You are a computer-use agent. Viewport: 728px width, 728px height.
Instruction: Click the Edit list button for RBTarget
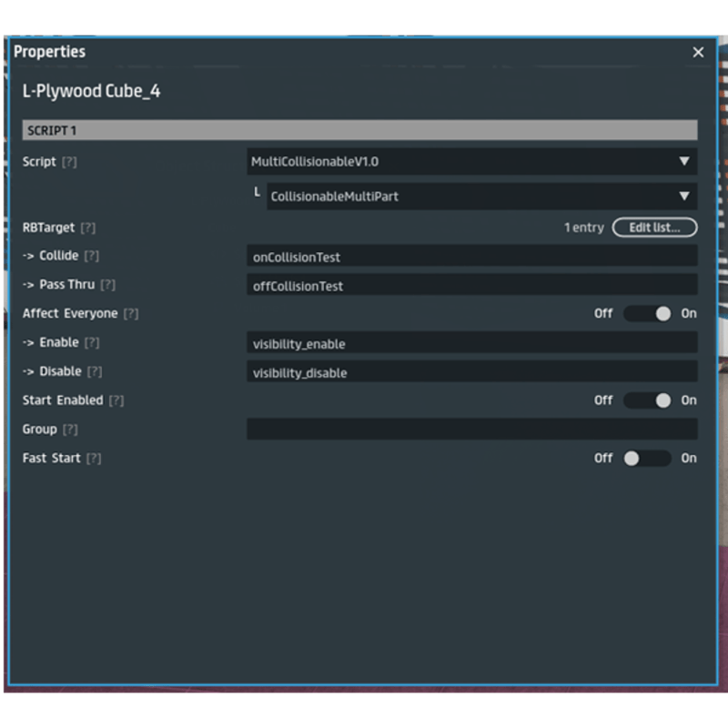pos(654,227)
